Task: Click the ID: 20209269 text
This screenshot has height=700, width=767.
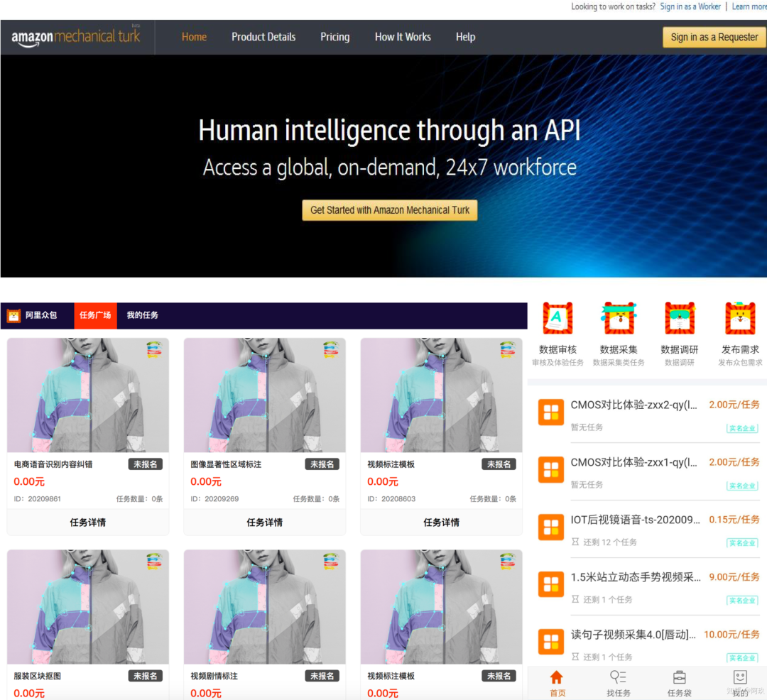Action: tap(214, 499)
